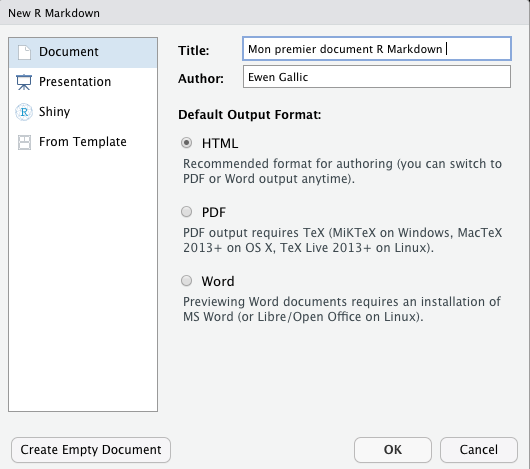
Task: Choose the Shiny entry in the list
Action: coord(83,112)
